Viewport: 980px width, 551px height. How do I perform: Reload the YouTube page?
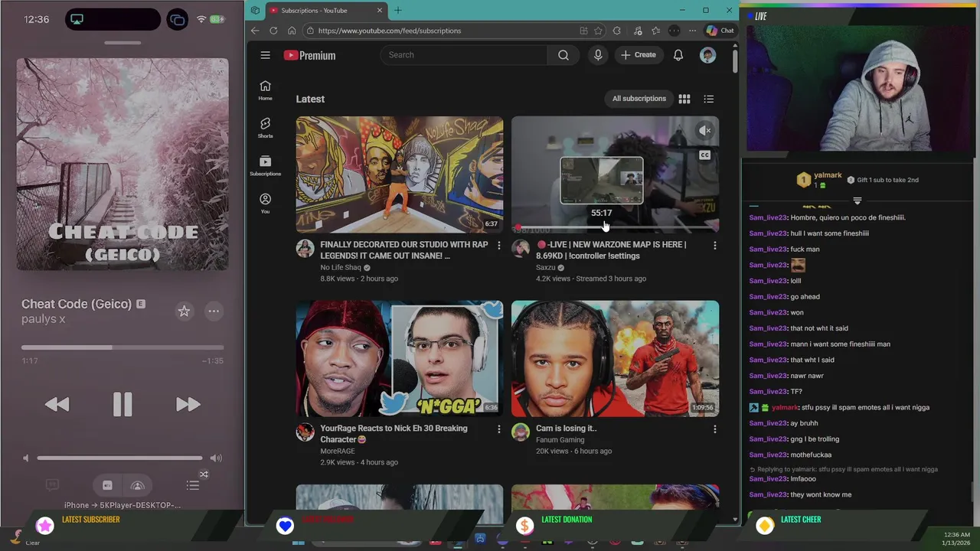273,31
